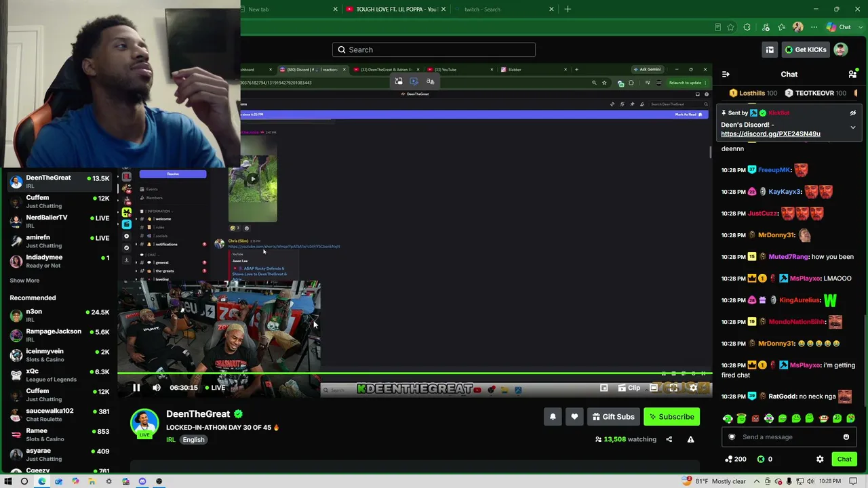Report the stream with warning icon
Screen dimensions: 868x488
[x=690, y=439]
